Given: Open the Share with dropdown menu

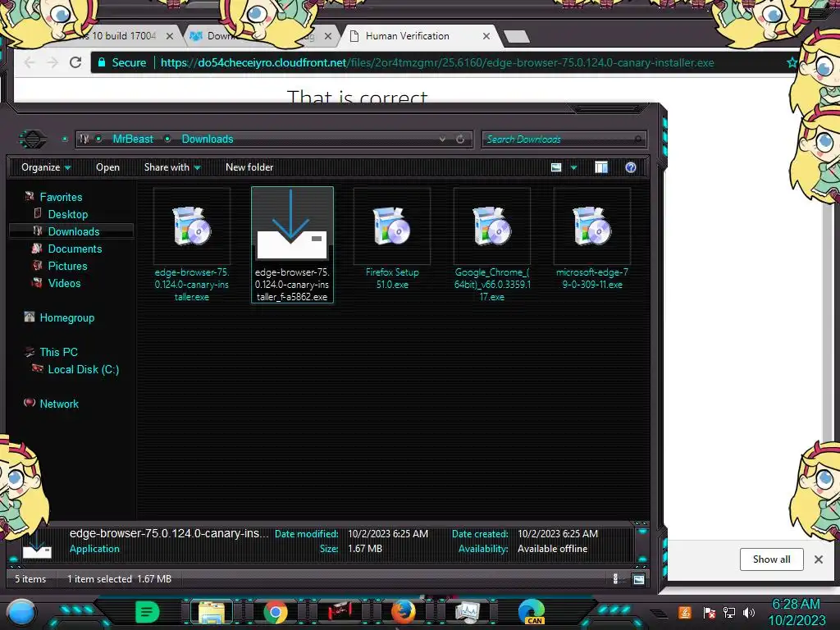Looking at the screenshot, I should pyautogui.click(x=172, y=167).
